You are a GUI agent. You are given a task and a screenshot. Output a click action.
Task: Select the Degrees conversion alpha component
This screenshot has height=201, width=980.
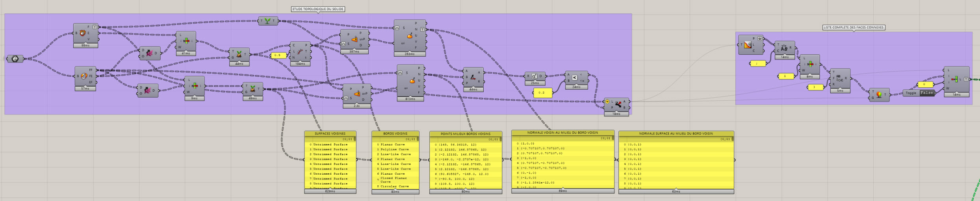pyautogui.click(x=535, y=76)
